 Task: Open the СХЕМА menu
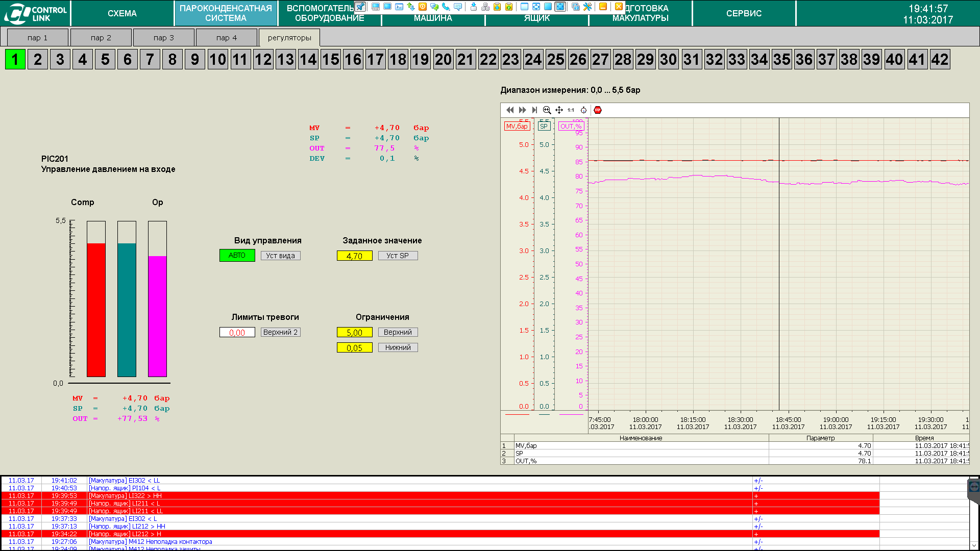[x=122, y=13]
